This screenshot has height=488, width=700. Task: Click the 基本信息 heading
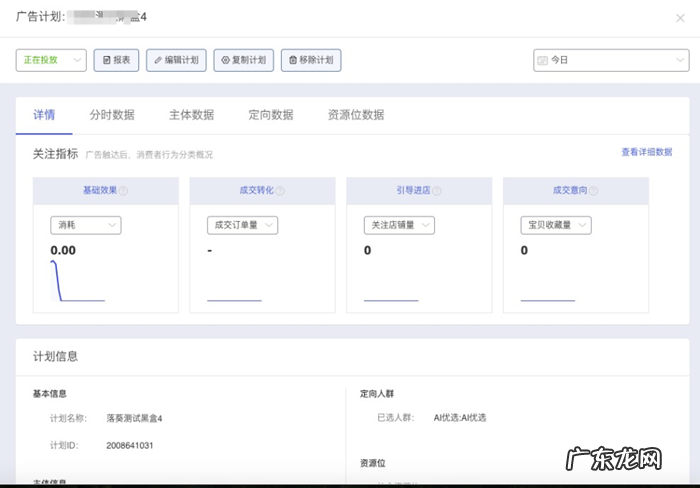pyautogui.click(x=50, y=394)
